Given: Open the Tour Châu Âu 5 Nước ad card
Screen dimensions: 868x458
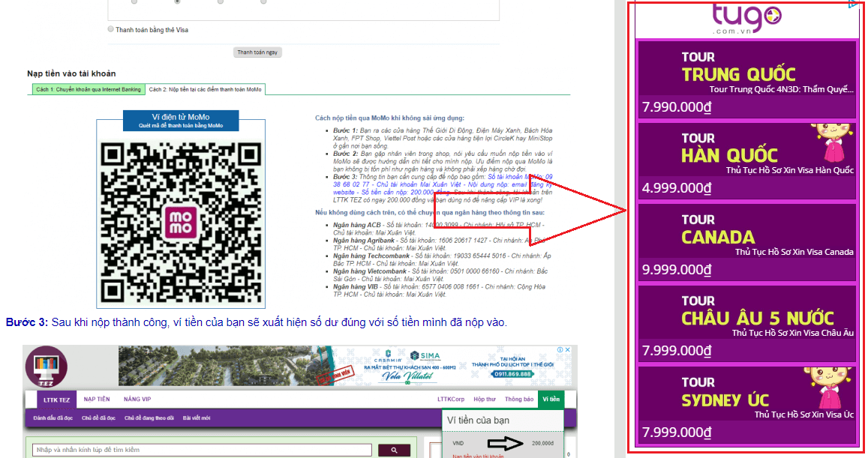Looking at the screenshot, I should pos(746,323).
